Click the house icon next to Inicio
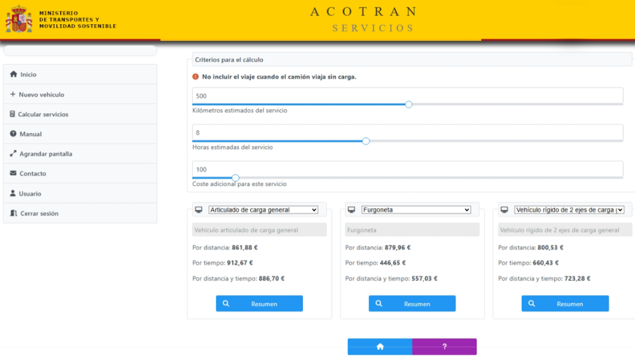The width and height of the screenshot is (635, 364). (x=13, y=74)
